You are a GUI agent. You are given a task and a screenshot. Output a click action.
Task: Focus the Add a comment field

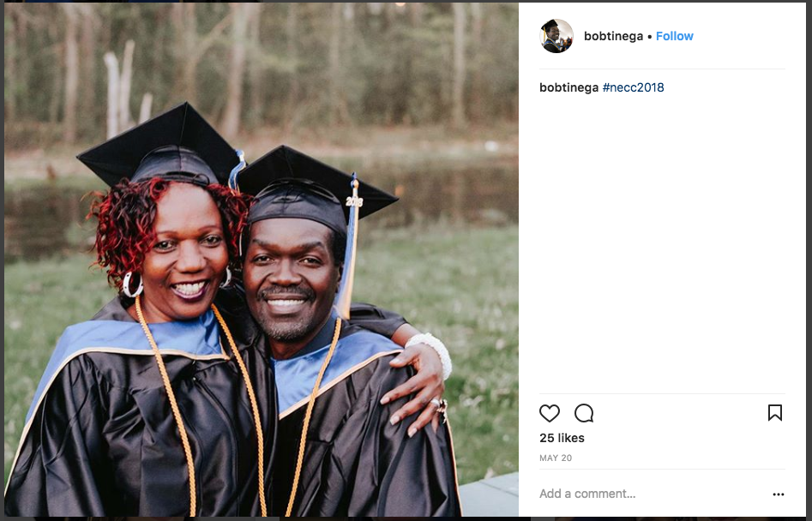[653, 494]
